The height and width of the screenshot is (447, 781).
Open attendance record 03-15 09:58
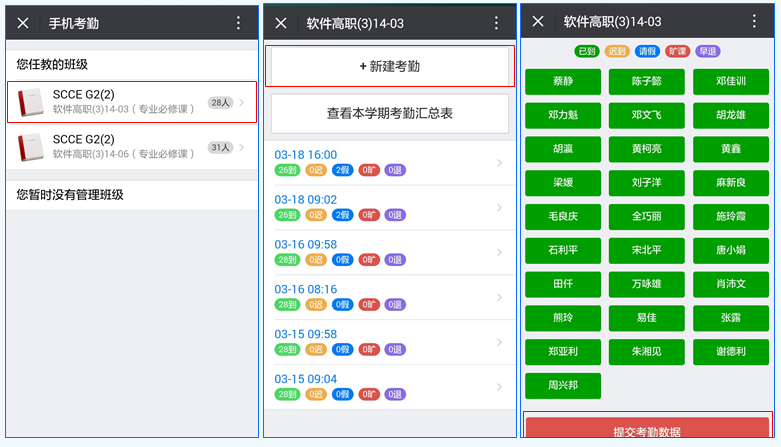tap(390, 342)
